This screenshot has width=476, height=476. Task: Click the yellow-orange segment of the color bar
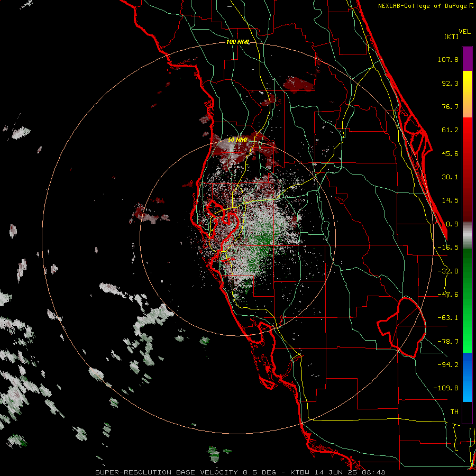pos(467,94)
